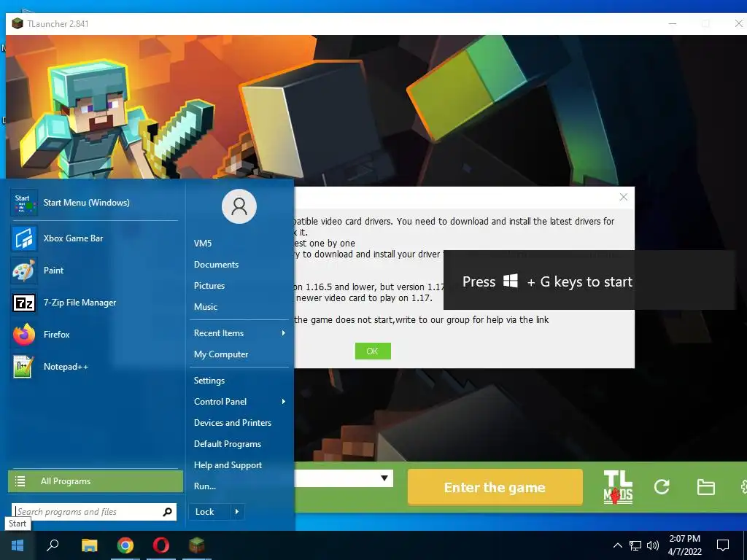Image resolution: width=747 pixels, height=560 pixels.
Task: Expand Control Panel submenu arrow
Action: [284, 402]
